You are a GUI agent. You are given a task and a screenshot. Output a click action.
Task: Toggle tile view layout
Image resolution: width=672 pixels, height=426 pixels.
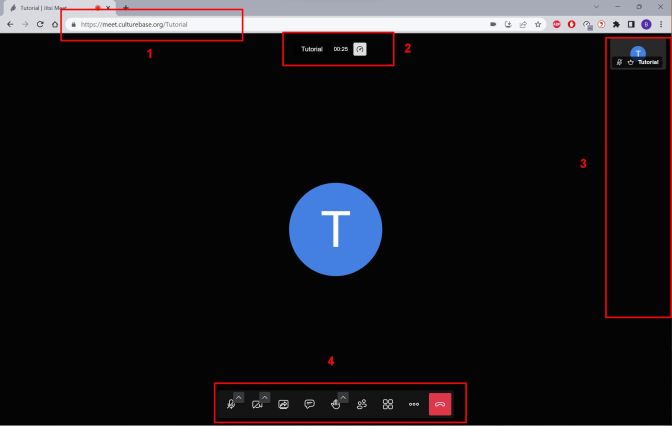pyautogui.click(x=388, y=404)
